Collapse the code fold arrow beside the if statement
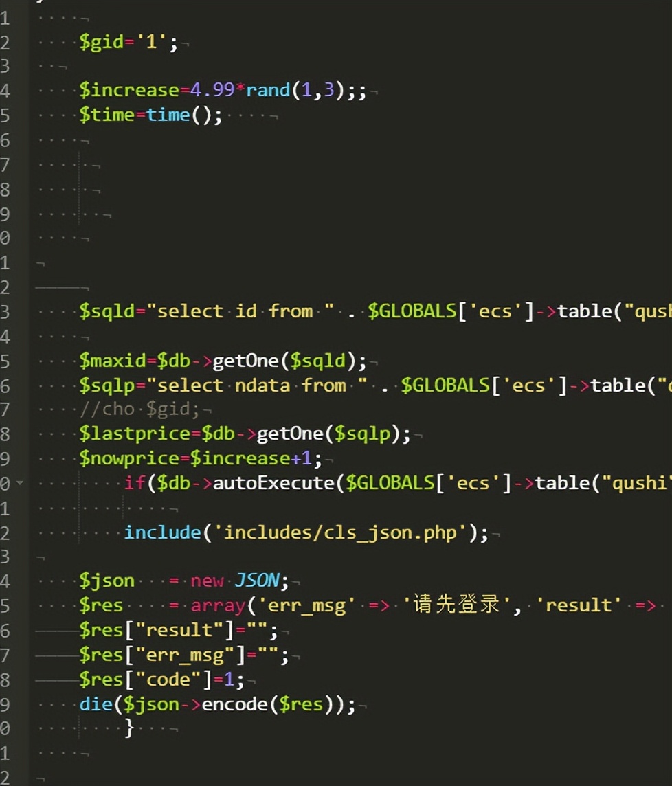 (20, 483)
